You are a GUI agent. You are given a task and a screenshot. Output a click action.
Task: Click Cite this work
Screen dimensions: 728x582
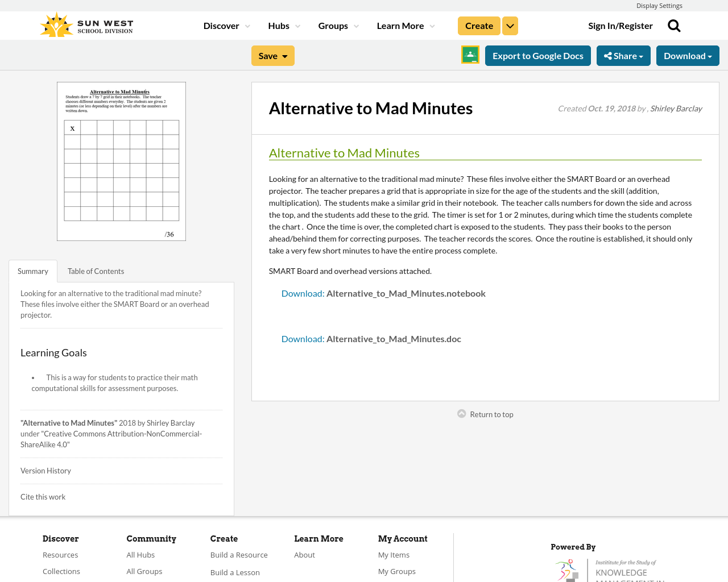(43, 496)
